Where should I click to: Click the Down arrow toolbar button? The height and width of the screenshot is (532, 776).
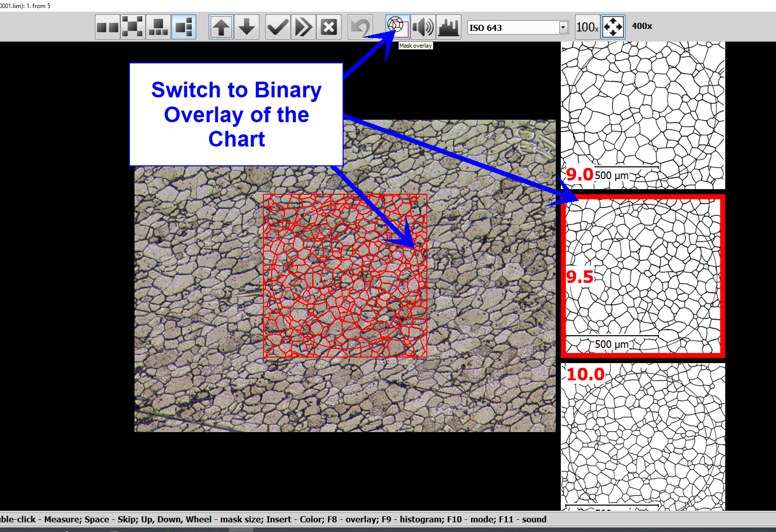pyautogui.click(x=247, y=27)
